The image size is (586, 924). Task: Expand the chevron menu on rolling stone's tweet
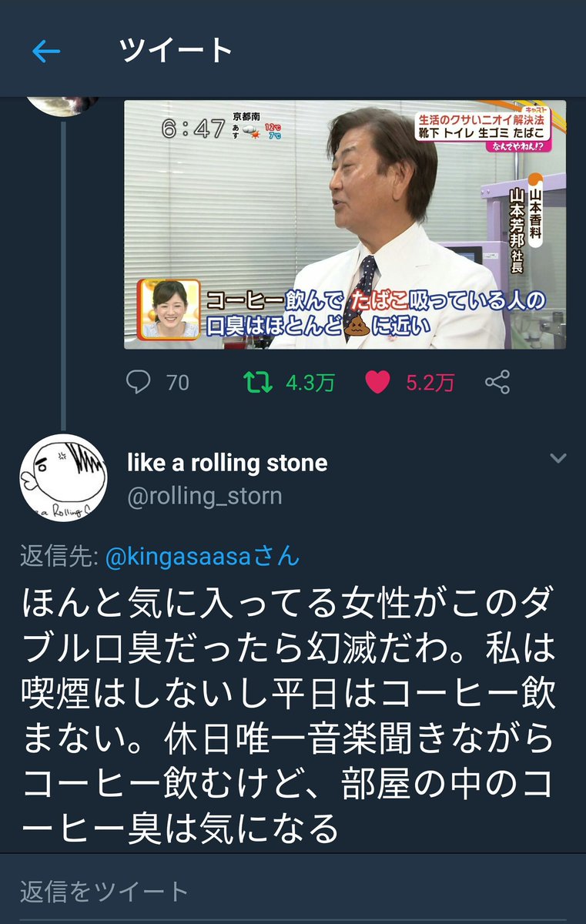[x=558, y=459]
